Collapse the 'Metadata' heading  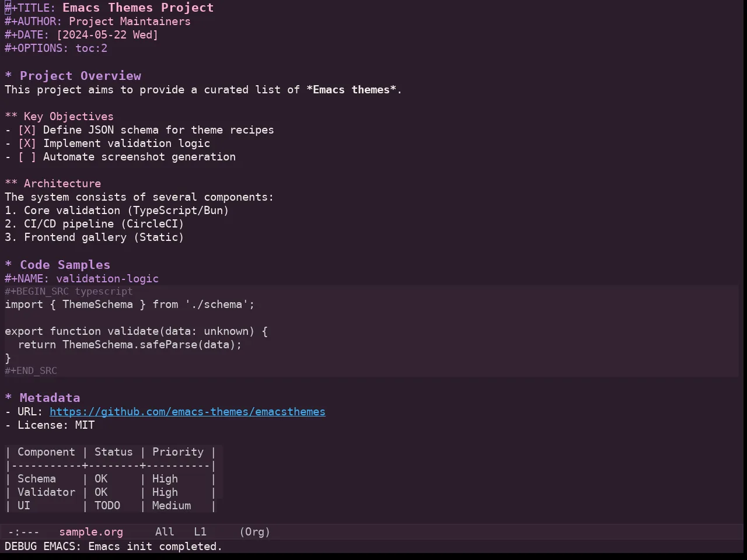click(42, 398)
